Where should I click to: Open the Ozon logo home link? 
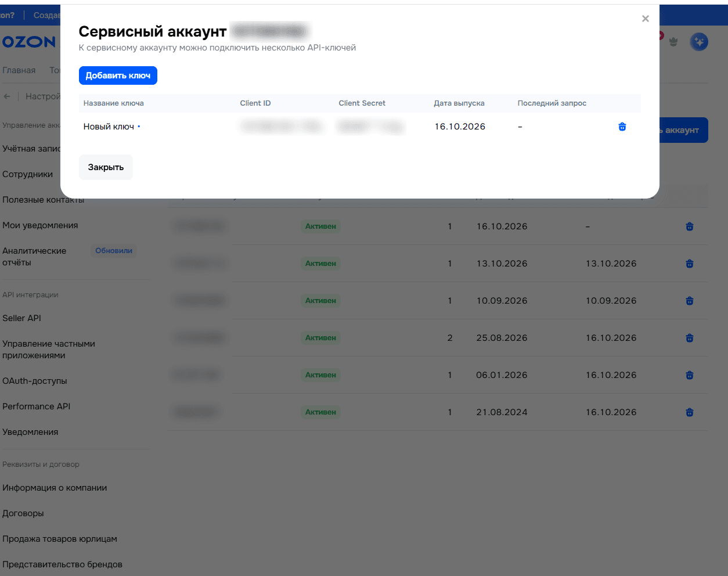[29, 42]
